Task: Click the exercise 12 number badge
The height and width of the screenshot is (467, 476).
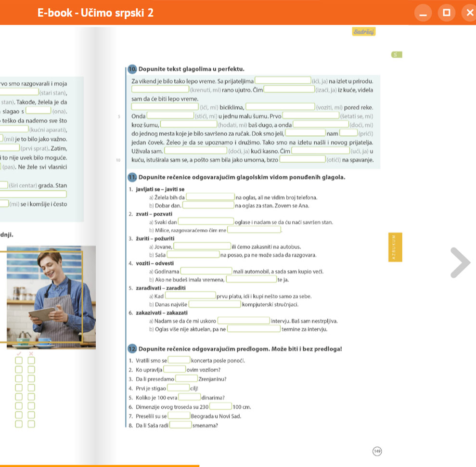Action: coord(131,349)
